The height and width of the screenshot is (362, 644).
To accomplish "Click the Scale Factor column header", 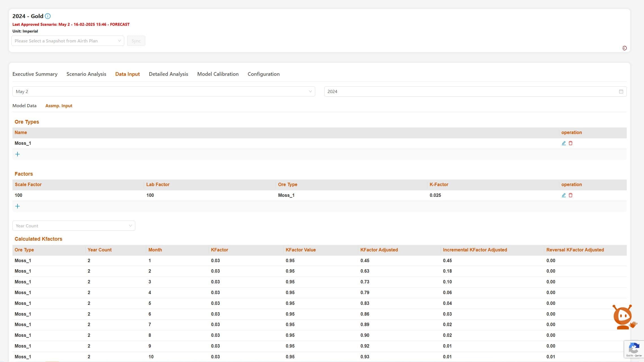I will [28, 185].
